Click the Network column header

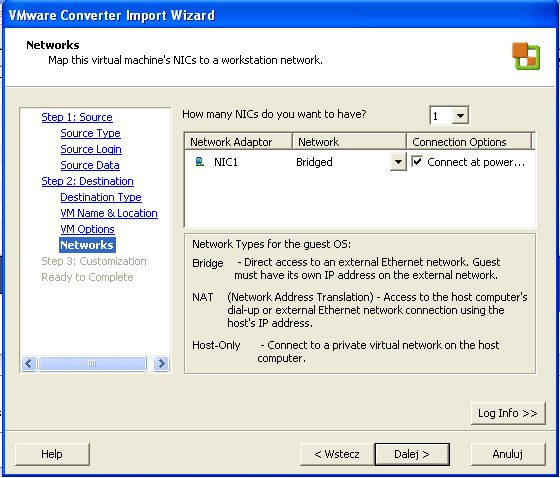[x=349, y=142]
